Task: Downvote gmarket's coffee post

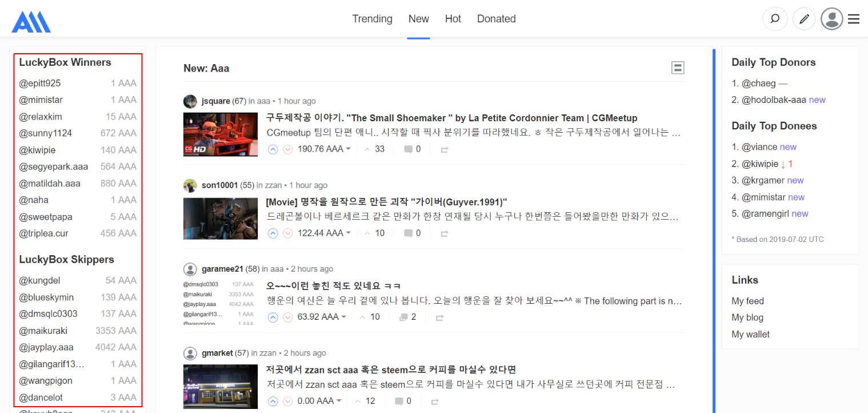Action: click(x=288, y=401)
